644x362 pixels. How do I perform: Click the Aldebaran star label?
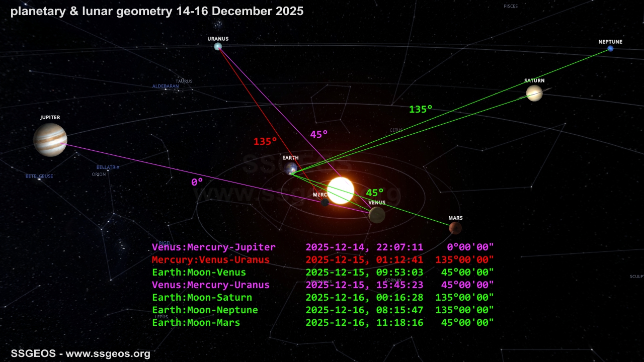(x=165, y=86)
